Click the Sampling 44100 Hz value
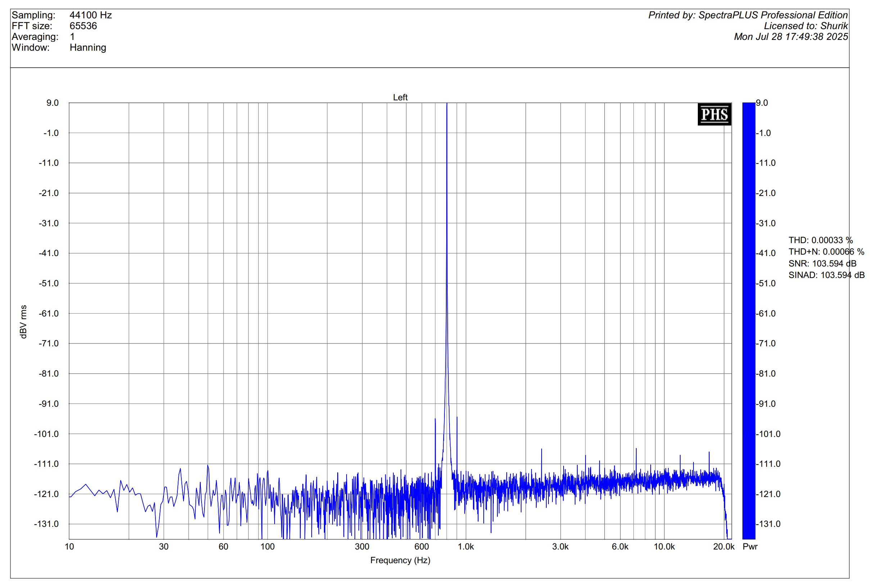 [x=90, y=15]
